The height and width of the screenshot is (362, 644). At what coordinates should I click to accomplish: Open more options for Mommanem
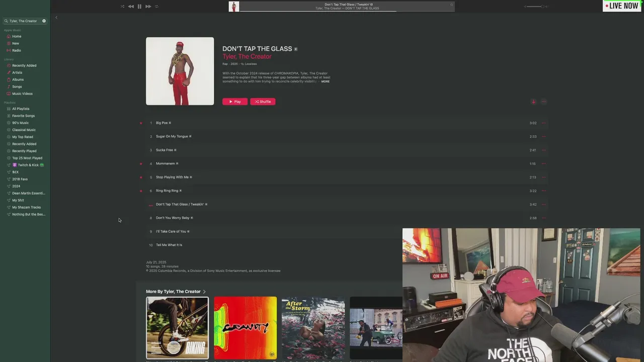[x=543, y=164]
